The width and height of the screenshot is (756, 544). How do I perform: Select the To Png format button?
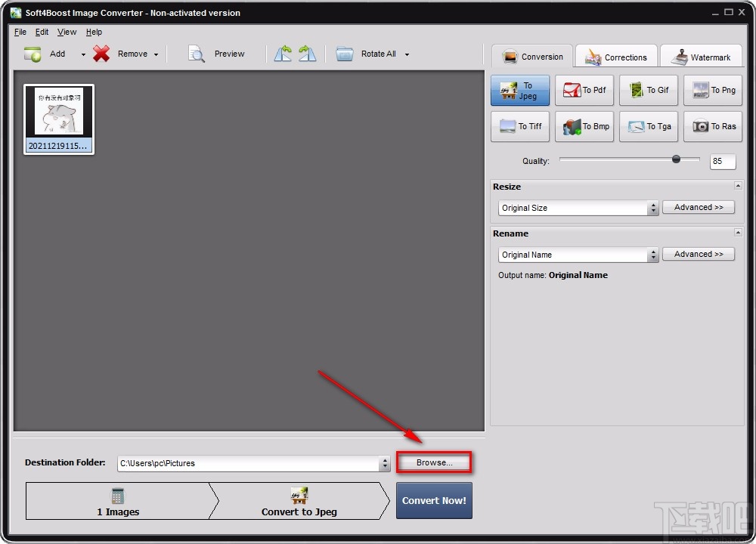pos(713,90)
